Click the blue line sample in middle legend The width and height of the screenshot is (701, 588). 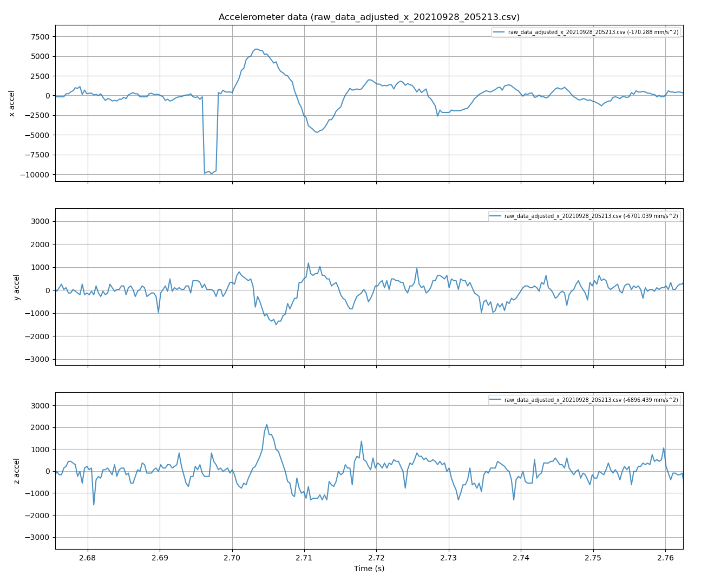[x=494, y=215]
